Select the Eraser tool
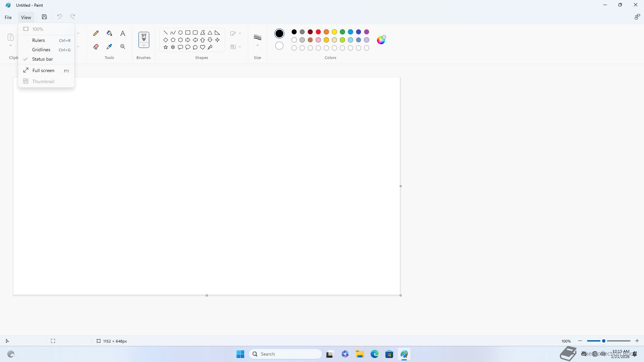644x362 pixels. pos(96,47)
